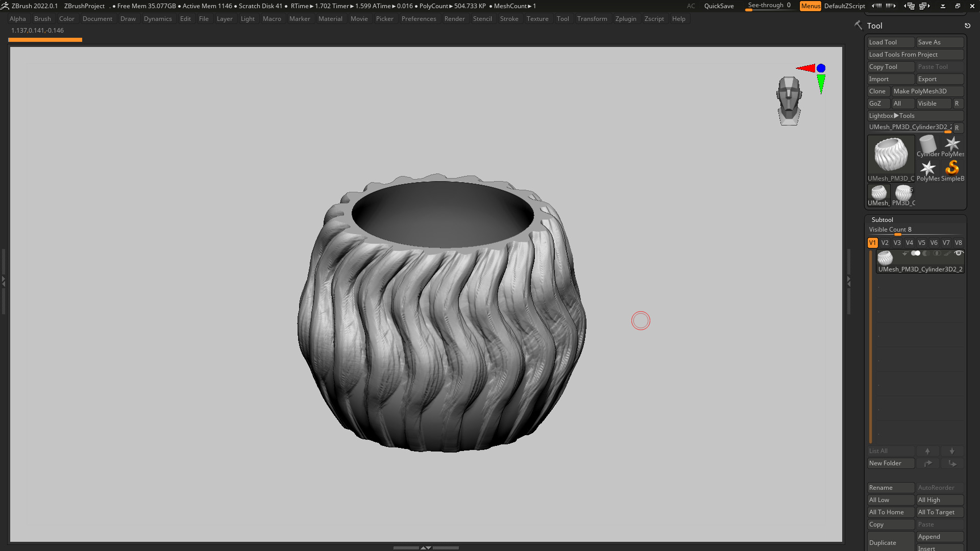Open Lightbox Tools browser
Viewport: 980px width, 551px height.
click(915, 116)
